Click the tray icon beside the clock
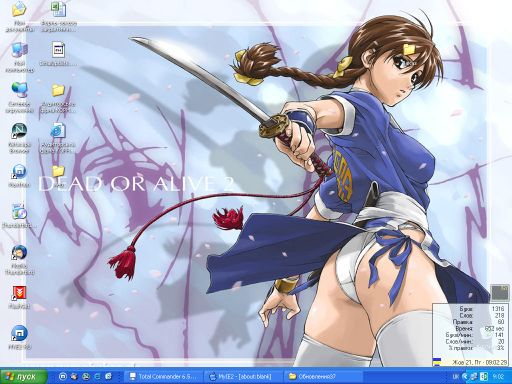Image resolution: width=512 pixels, height=384 pixels. pyautogui.click(x=484, y=377)
